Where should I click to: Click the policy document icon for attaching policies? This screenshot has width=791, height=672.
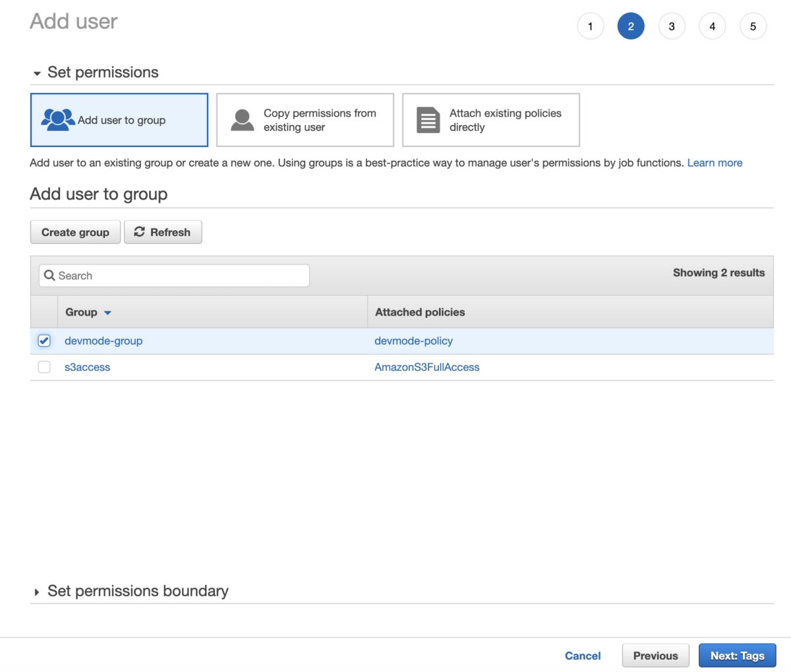[428, 119]
